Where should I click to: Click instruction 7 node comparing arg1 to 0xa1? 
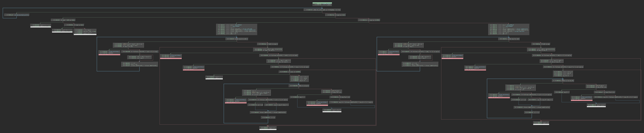pos(74,25)
